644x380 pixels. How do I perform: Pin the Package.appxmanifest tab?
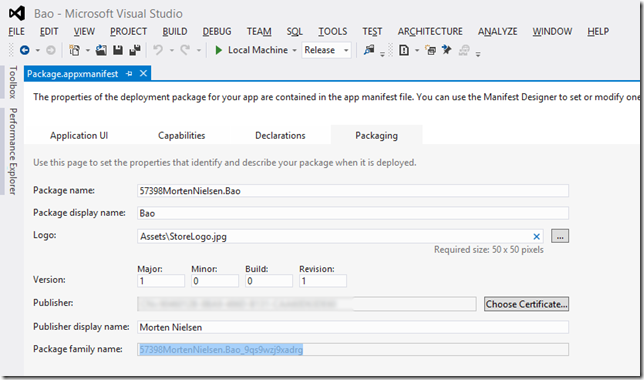click(x=129, y=74)
